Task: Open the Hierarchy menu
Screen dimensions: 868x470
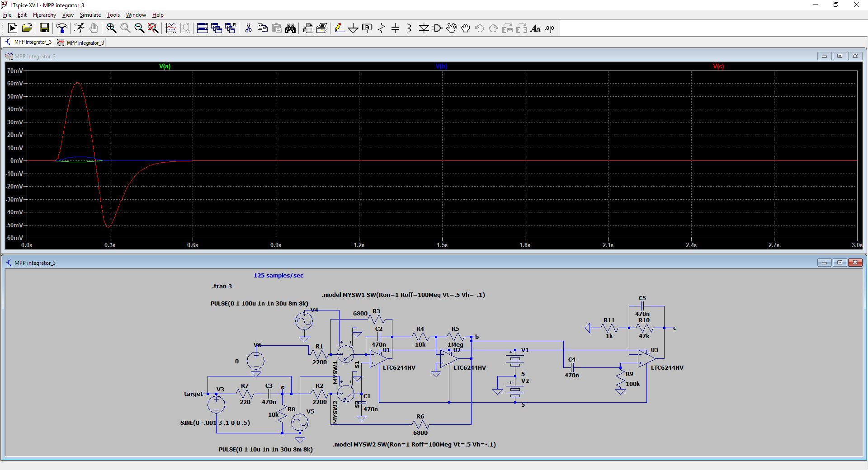Action: (44, 15)
